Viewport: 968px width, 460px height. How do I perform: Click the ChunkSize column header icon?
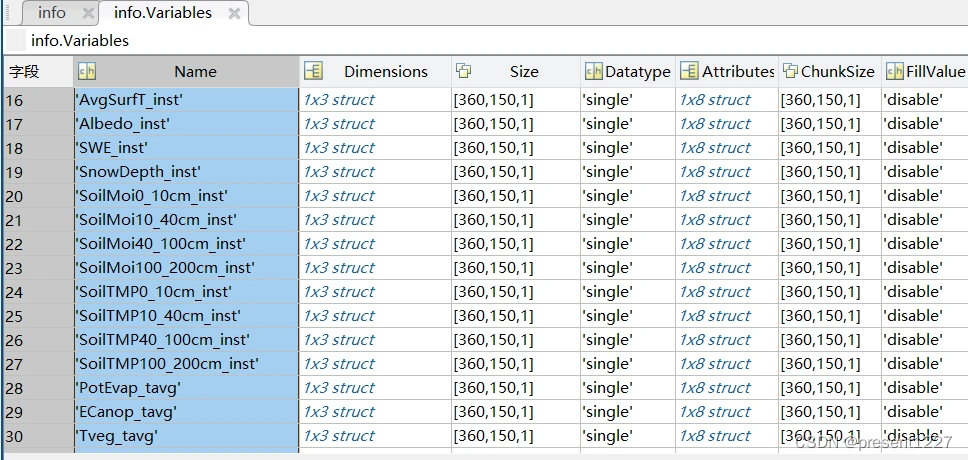click(x=791, y=71)
